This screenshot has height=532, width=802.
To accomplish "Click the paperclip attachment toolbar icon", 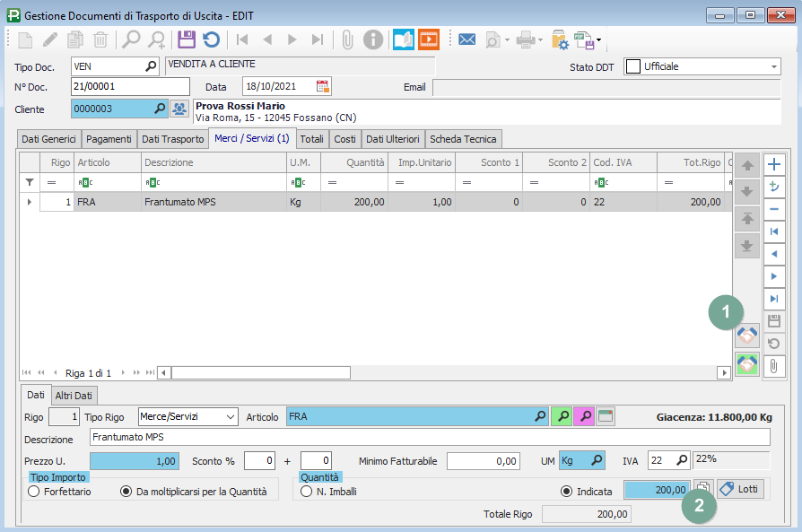I will pyautogui.click(x=347, y=39).
